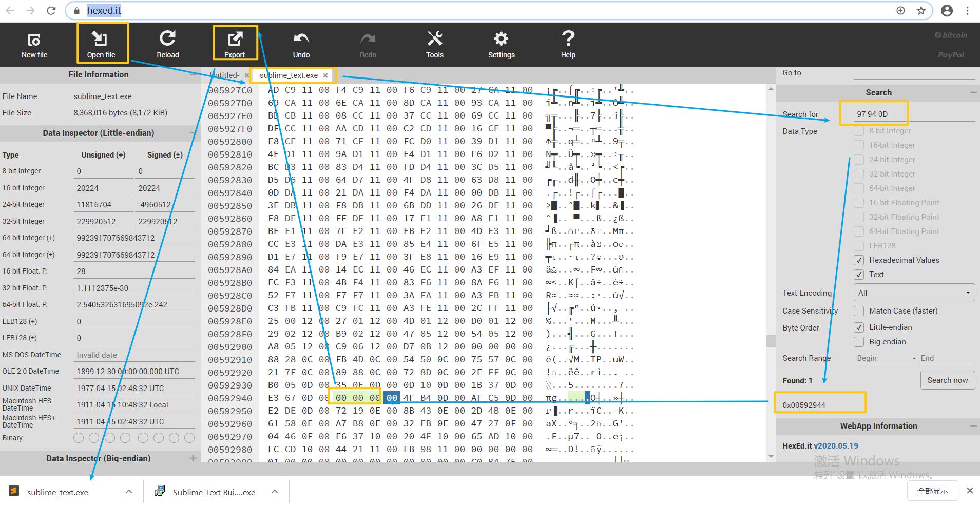Open the Text Encoding All dropdown
Image resolution: width=980 pixels, height=505 pixels.
pos(914,293)
